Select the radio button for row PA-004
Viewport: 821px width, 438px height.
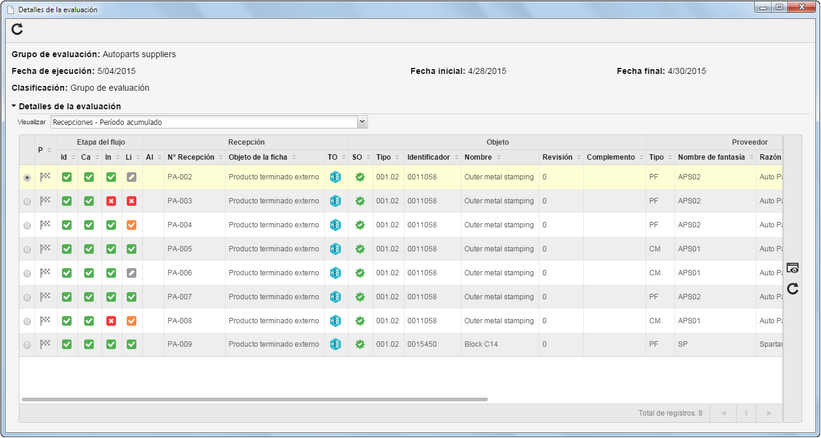27,226
